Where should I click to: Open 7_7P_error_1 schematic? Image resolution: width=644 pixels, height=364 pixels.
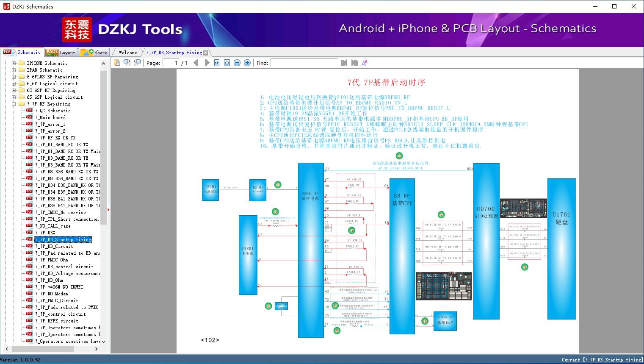click(50, 124)
